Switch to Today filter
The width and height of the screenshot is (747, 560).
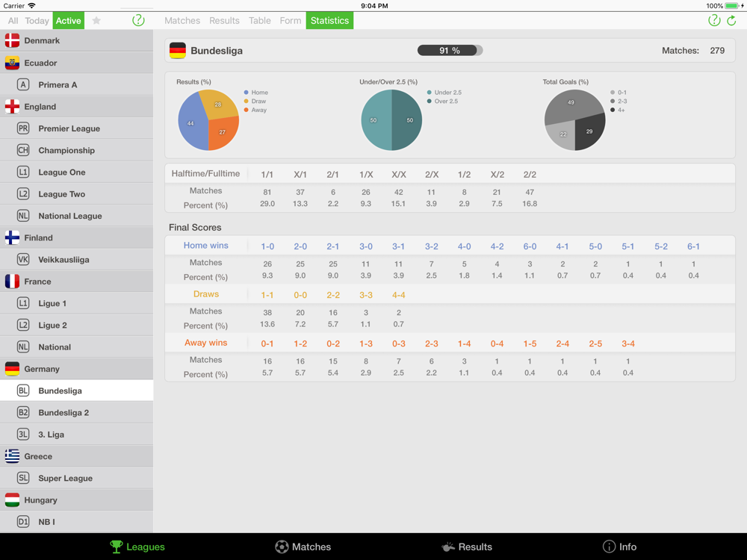[37, 20]
